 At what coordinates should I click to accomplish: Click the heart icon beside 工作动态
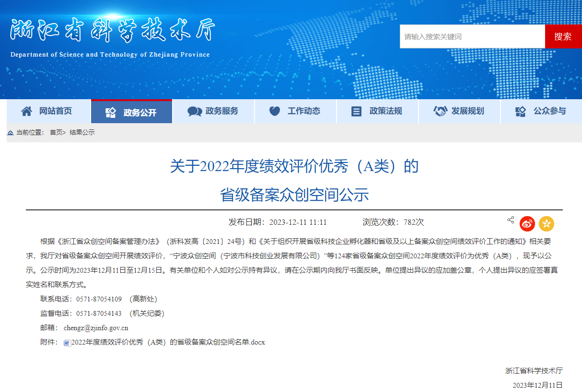pyautogui.click(x=275, y=111)
